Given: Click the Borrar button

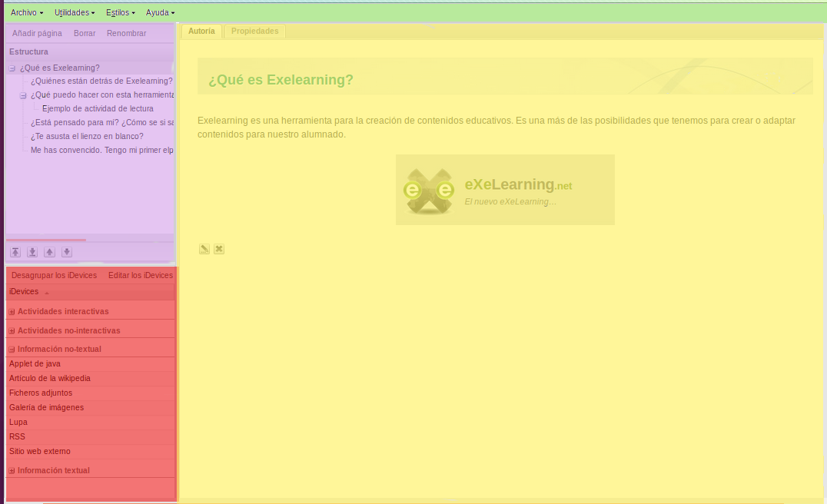Looking at the screenshot, I should 85,33.
